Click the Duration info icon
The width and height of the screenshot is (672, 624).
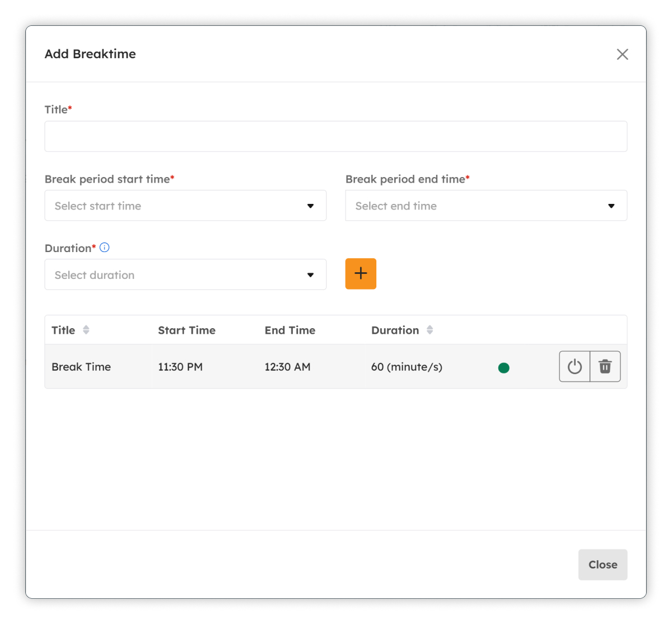105,248
